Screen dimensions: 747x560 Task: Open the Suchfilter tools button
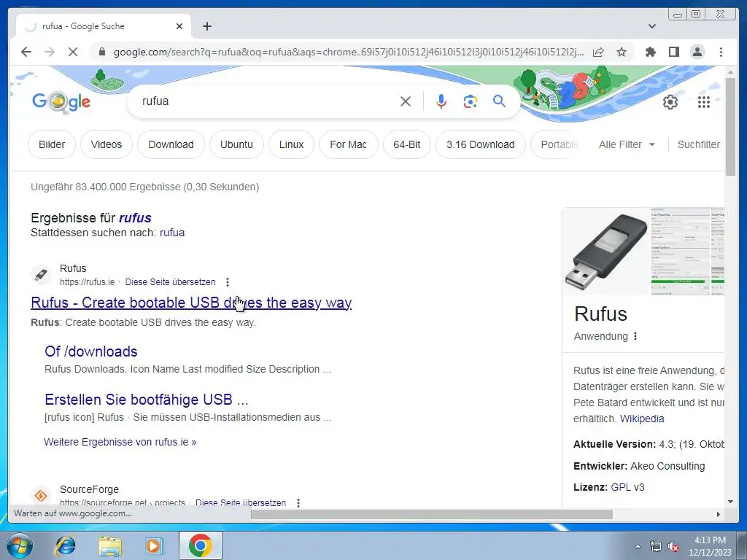698,144
